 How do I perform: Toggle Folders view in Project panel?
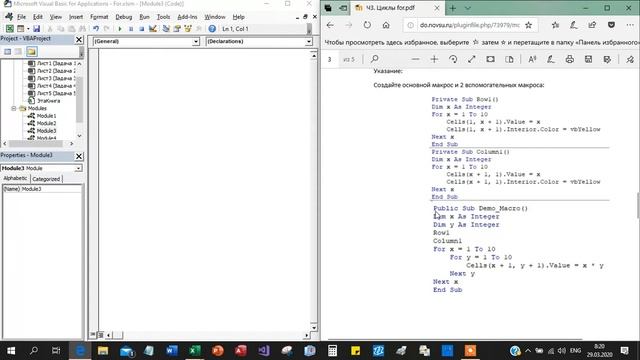pyautogui.click(x=32, y=51)
